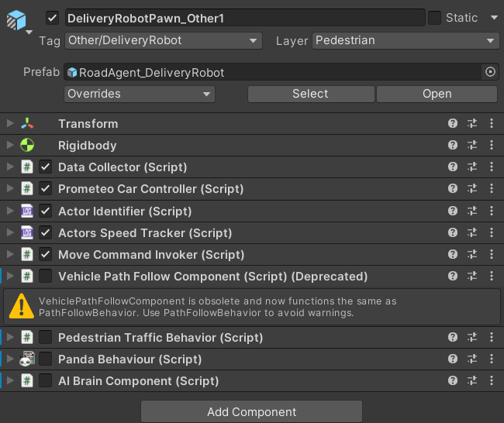Toggle the Static checkbox
The height and width of the screenshot is (423, 504).
pos(434,18)
